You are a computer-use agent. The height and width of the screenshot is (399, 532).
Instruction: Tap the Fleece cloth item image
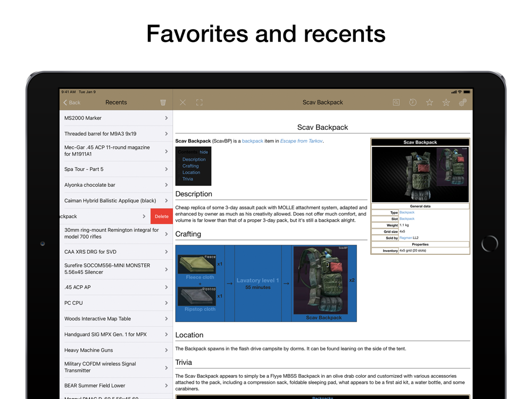(x=197, y=264)
